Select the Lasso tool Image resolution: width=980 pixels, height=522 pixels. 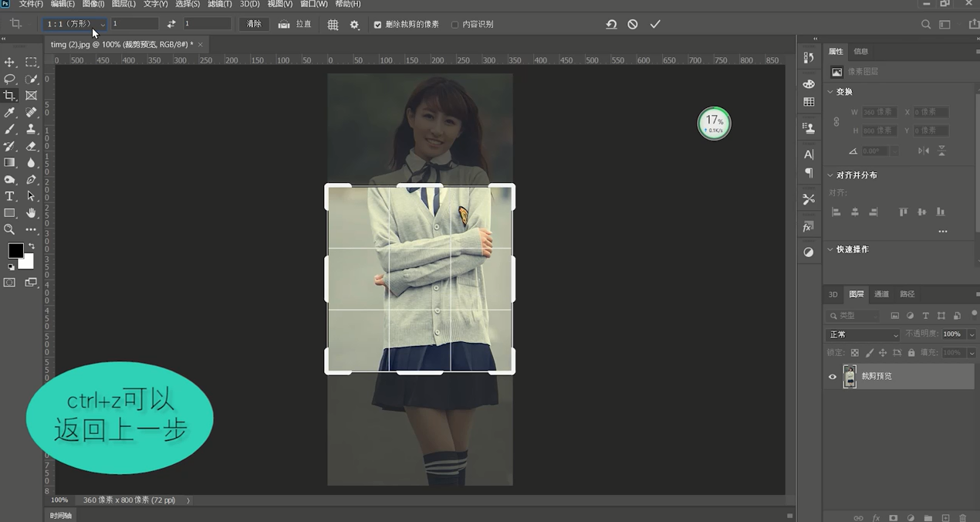pos(9,79)
